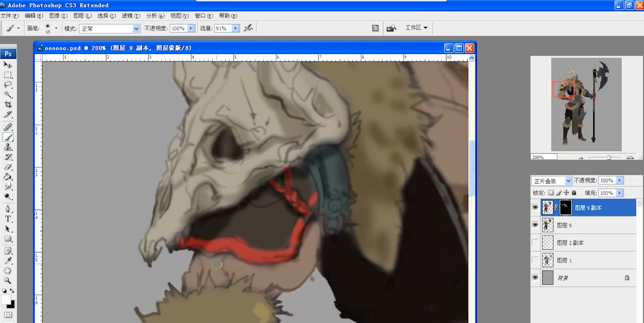The image size is (644, 323).
Task: Select the Lasso tool
Action: pyautogui.click(x=8, y=85)
